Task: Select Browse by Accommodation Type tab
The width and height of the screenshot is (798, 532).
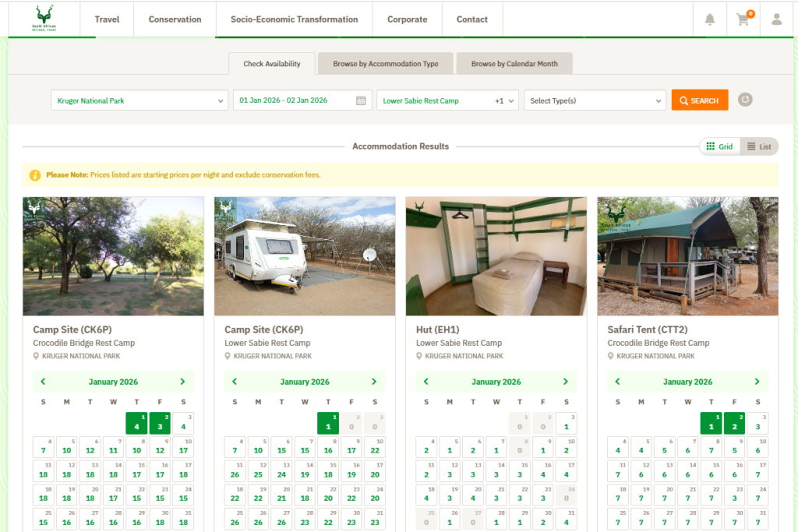Action: (385, 64)
